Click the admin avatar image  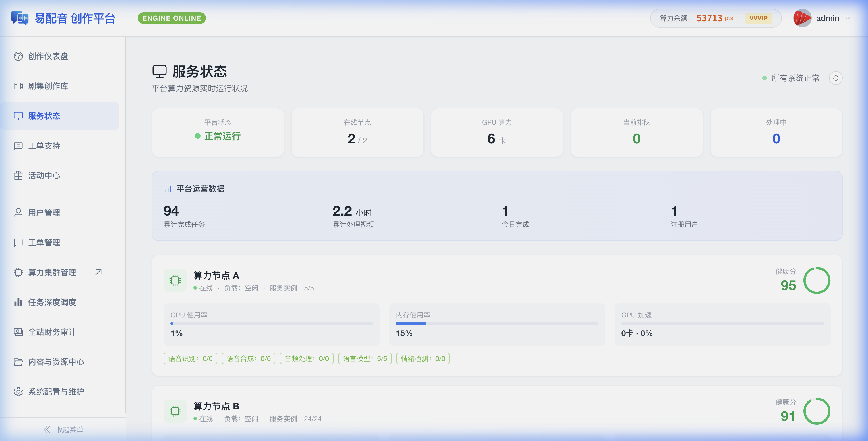click(x=802, y=18)
